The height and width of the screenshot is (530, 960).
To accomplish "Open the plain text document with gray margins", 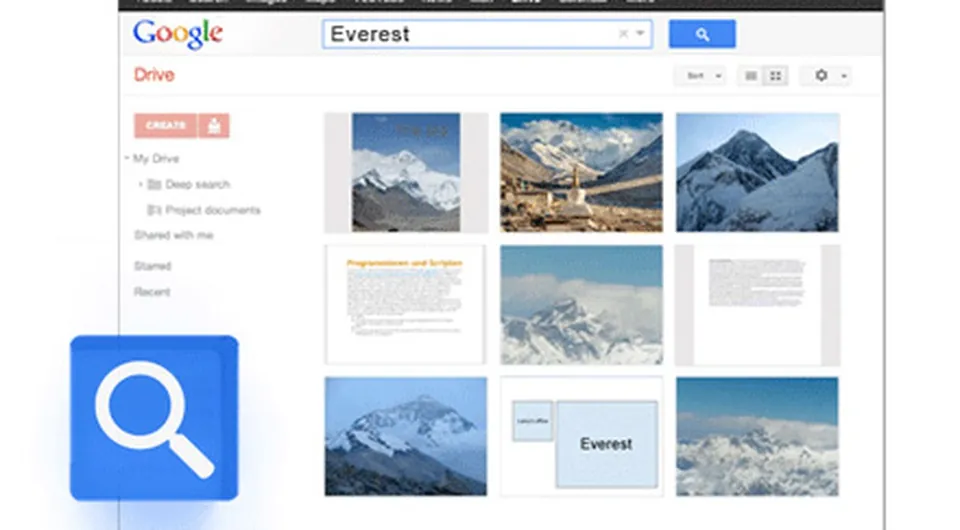I will pyautogui.click(x=757, y=305).
